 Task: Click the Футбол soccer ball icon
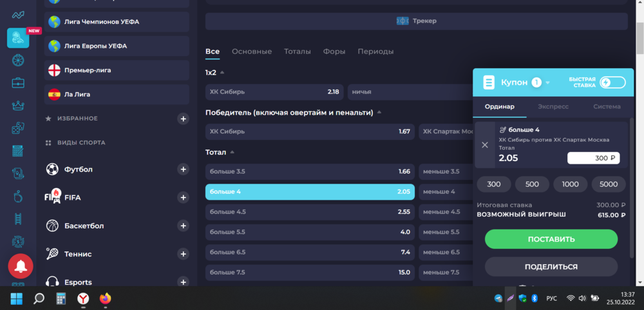coord(52,170)
